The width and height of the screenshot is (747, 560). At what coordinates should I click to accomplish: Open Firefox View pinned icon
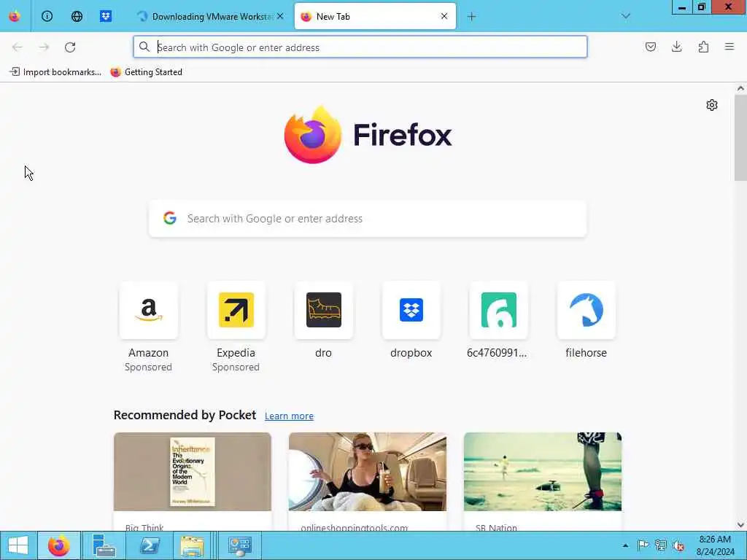15,16
